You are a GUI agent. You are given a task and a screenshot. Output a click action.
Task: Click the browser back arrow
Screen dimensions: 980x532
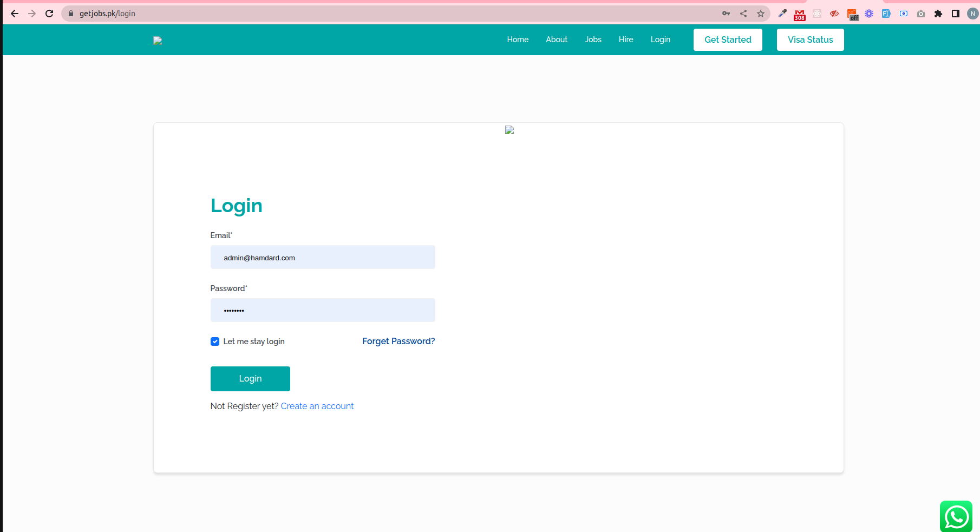(x=15, y=14)
